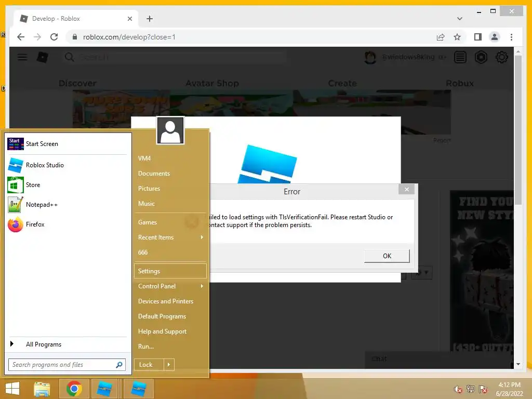Viewport: 532px width, 399px height.
Task: Open Default Programs
Action: pyautogui.click(x=162, y=316)
